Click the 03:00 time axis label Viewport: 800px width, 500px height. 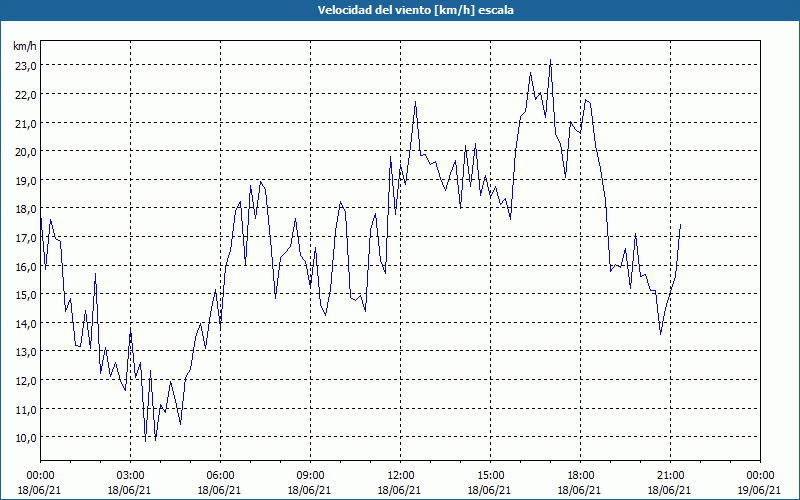click(x=130, y=476)
